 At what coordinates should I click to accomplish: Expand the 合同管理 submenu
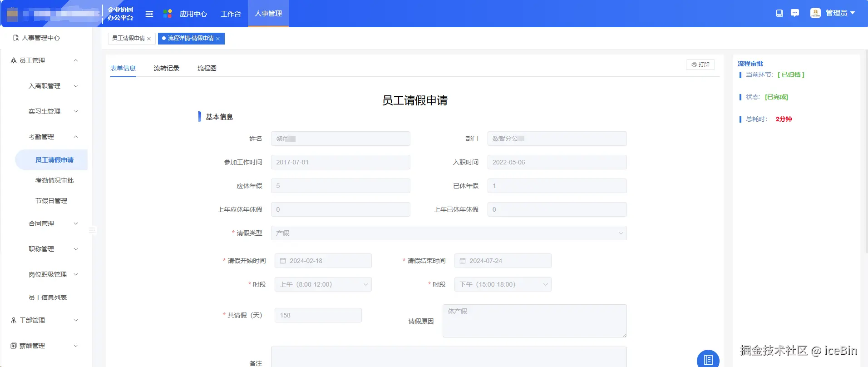coord(76,223)
